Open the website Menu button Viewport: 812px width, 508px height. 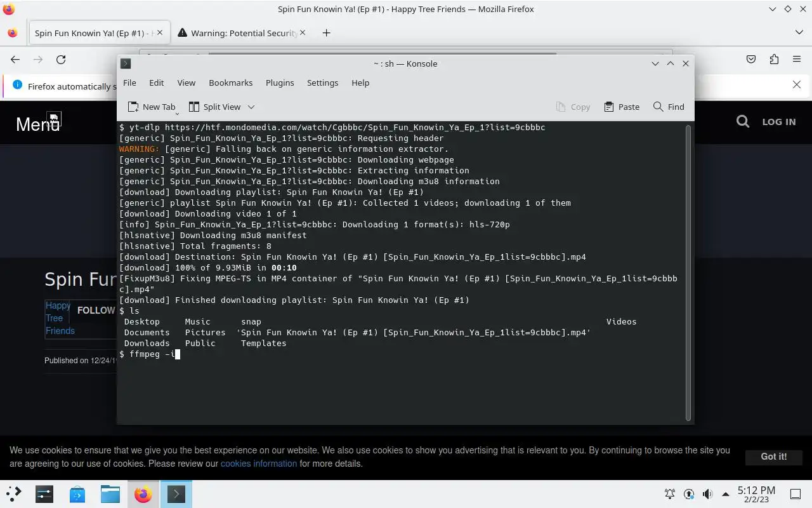(x=37, y=123)
